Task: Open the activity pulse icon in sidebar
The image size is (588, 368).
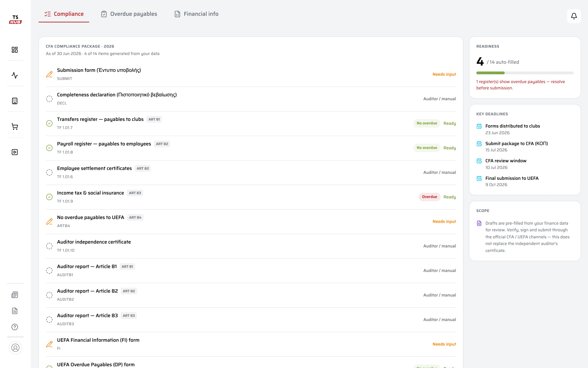Action: [15, 75]
